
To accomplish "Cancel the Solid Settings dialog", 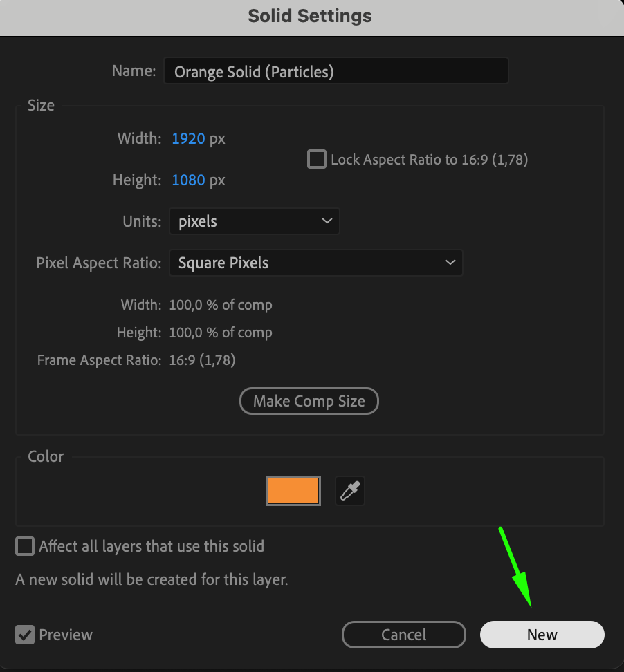I will [403, 635].
